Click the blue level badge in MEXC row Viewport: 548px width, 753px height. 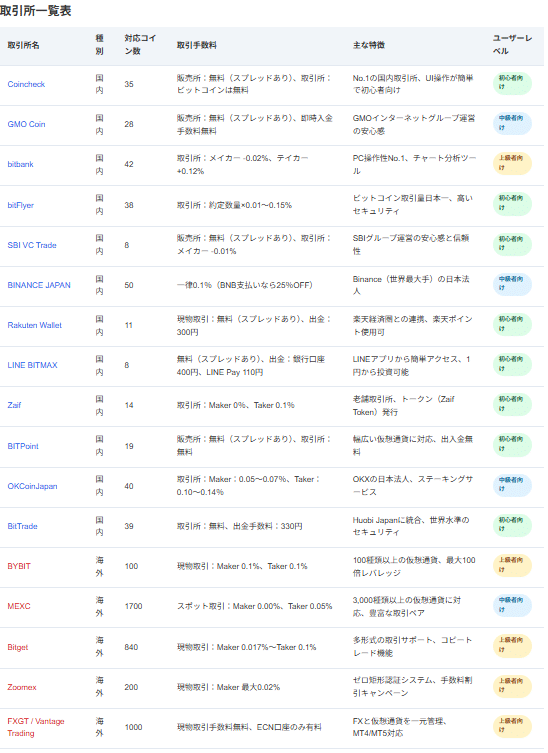[x=512, y=605]
